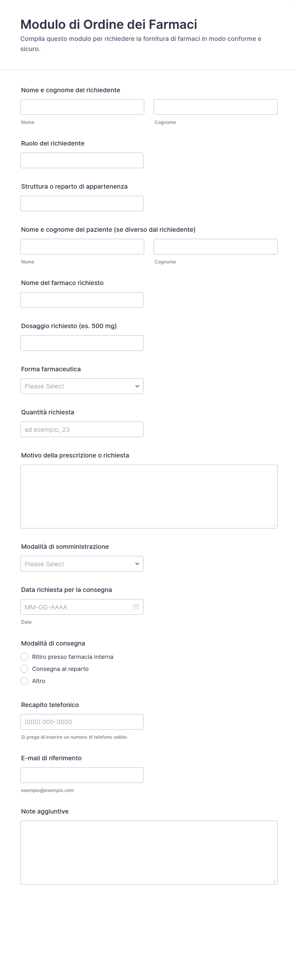Focus the Nome del farmaco richiesto field
This screenshot has height=980, width=295.
click(82, 300)
